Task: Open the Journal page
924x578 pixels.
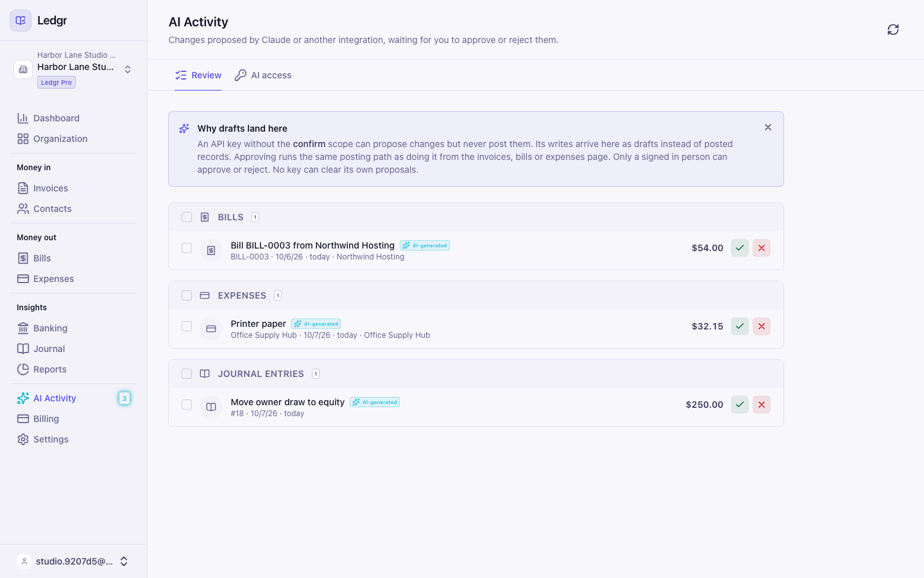Action: pyautogui.click(x=73, y=349)
